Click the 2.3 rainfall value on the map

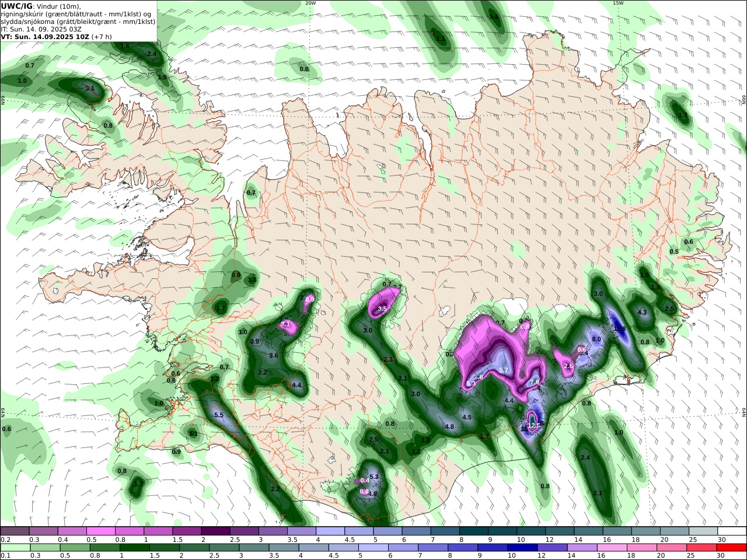pos(388,360)
